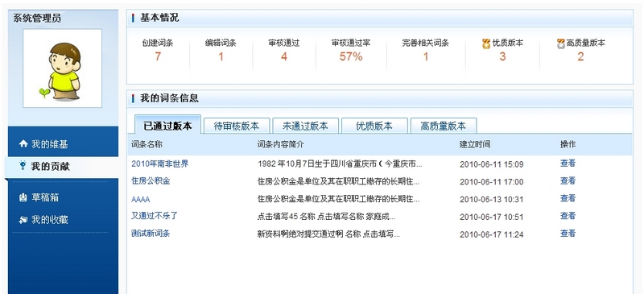Click the medal icon next to 优质版本 stat

pyautogui.click(x=486, y=43)
